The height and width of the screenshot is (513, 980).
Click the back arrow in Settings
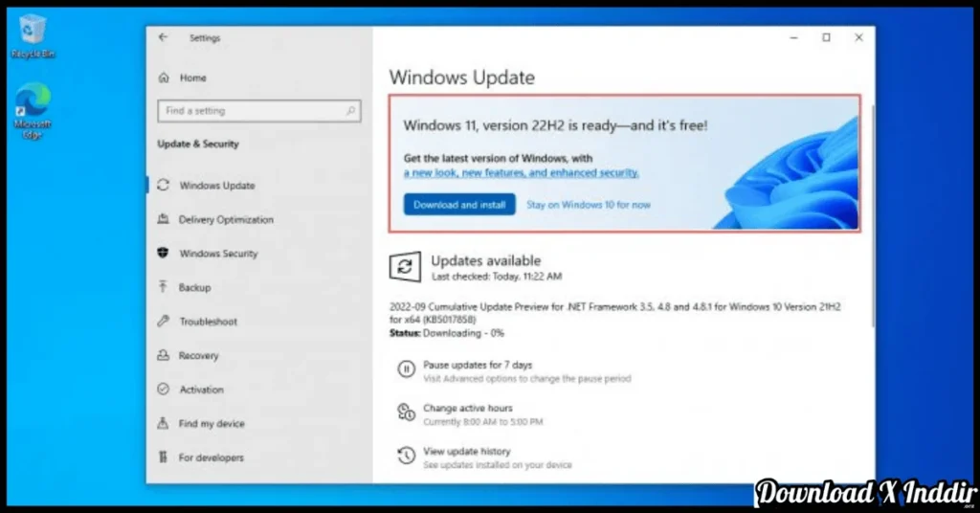[x=163, y=37]
